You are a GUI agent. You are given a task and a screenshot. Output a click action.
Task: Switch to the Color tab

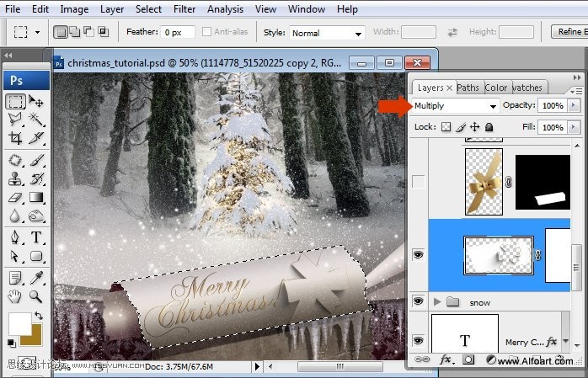point(496,88)
